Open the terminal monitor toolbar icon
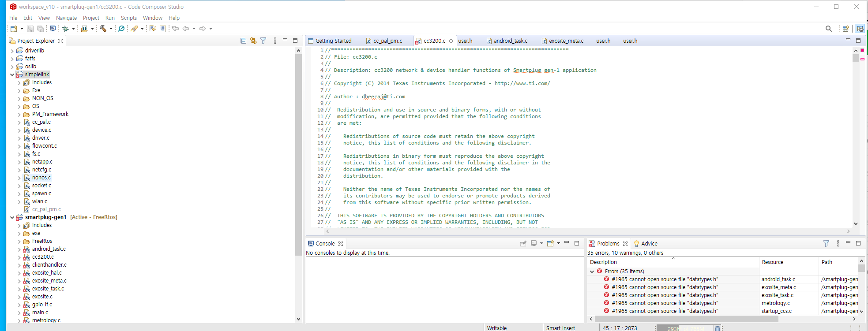This screenshot has height=331, width=868. [53, 29]
